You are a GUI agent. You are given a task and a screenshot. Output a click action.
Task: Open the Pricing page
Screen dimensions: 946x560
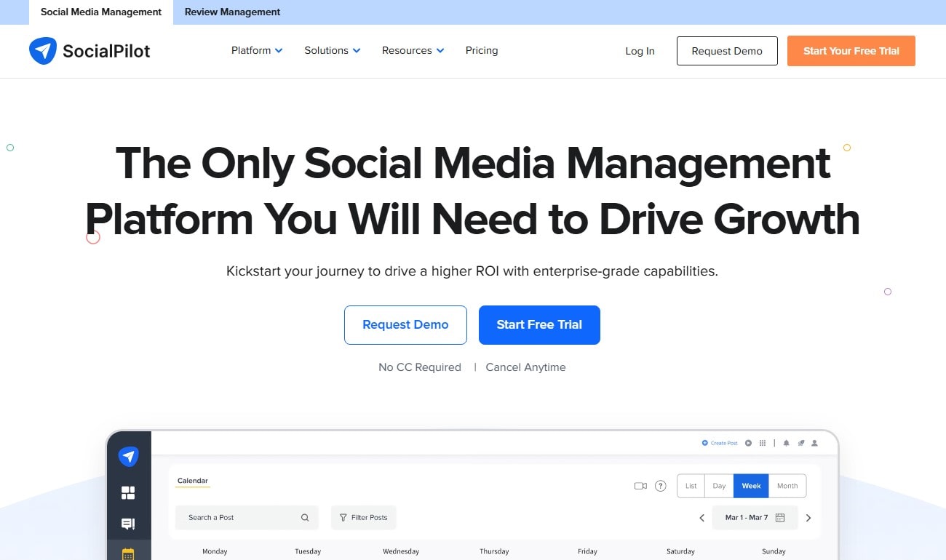pos(482,50)
